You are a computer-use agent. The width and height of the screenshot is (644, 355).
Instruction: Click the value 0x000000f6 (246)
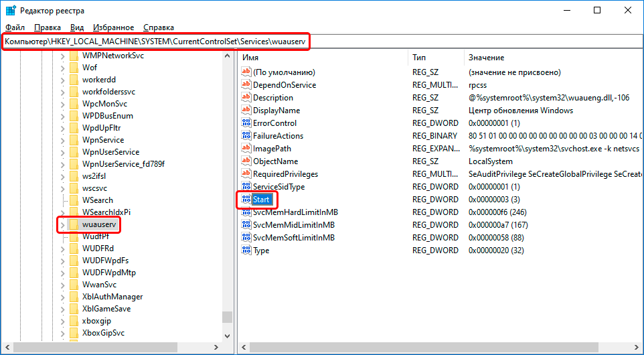497,212
